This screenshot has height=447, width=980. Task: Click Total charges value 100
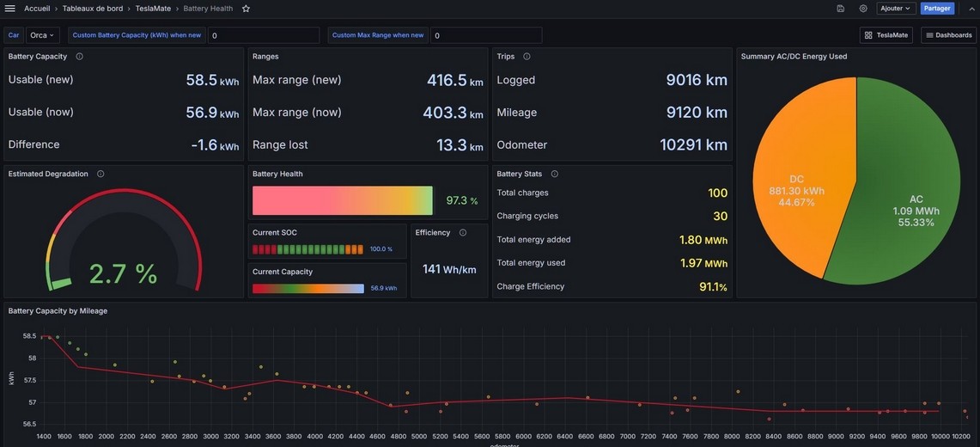click(x=717, y=193)
